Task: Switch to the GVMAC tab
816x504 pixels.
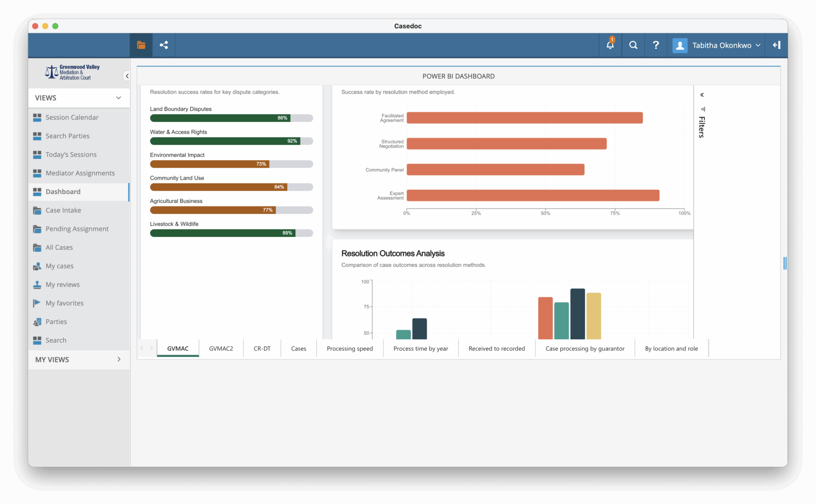Action: pyautogui.click(x=178, y=348)
